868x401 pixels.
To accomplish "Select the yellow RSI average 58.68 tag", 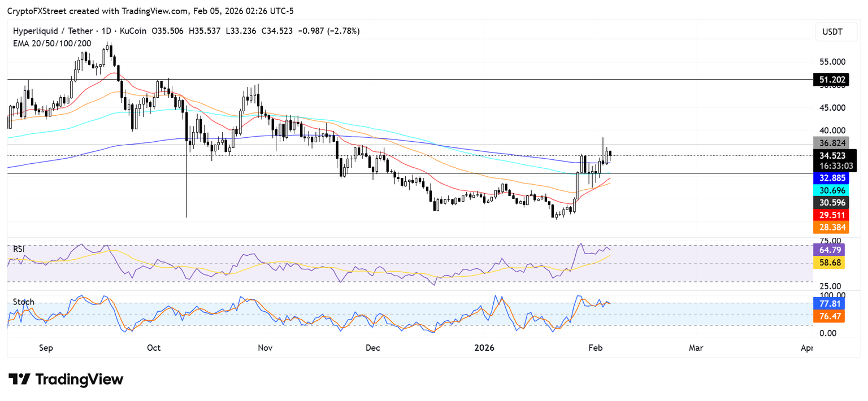I will pos(828,263).
